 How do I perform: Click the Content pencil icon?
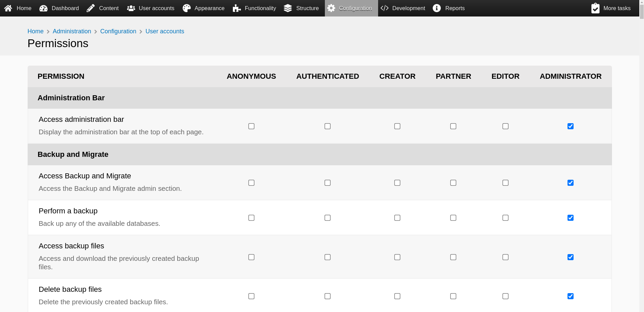point(91,8)
